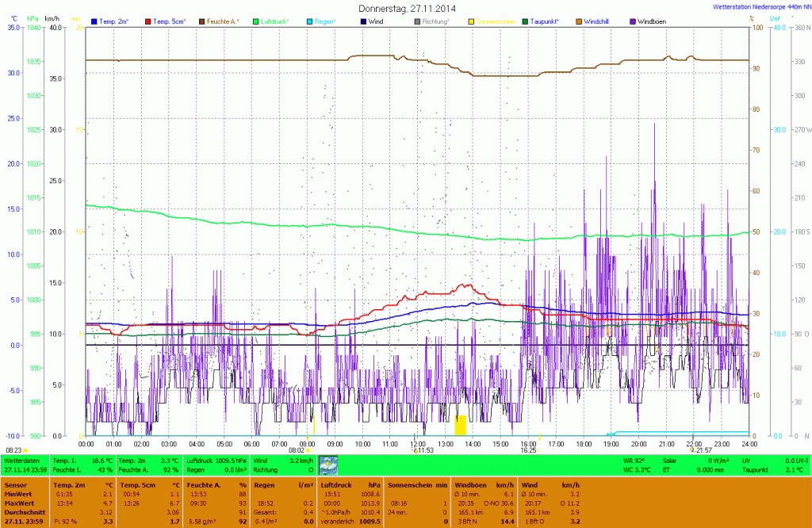Click Wetterstation Niedersorpe 440m NN text
812x528 pixels.
pos(759,6)
